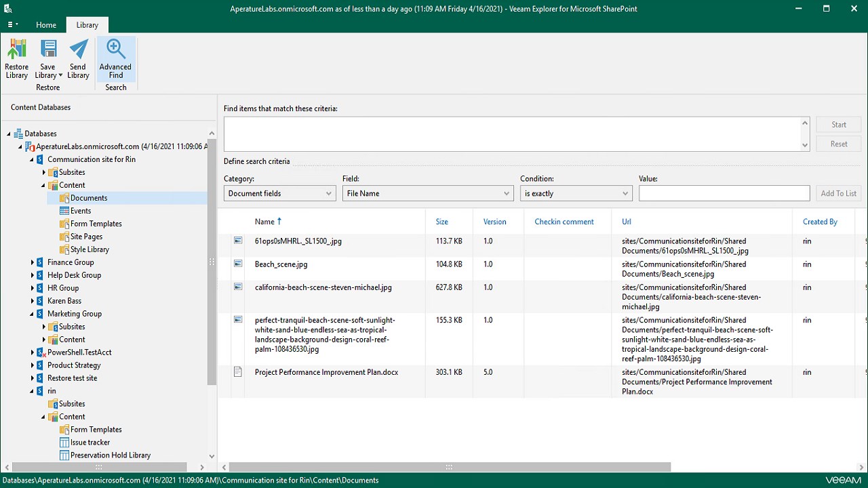The height and width of the screenshot is (488, 868).
Task: Click the Beach_scene.jpg image file icon
Action: [x=238, y=264]
